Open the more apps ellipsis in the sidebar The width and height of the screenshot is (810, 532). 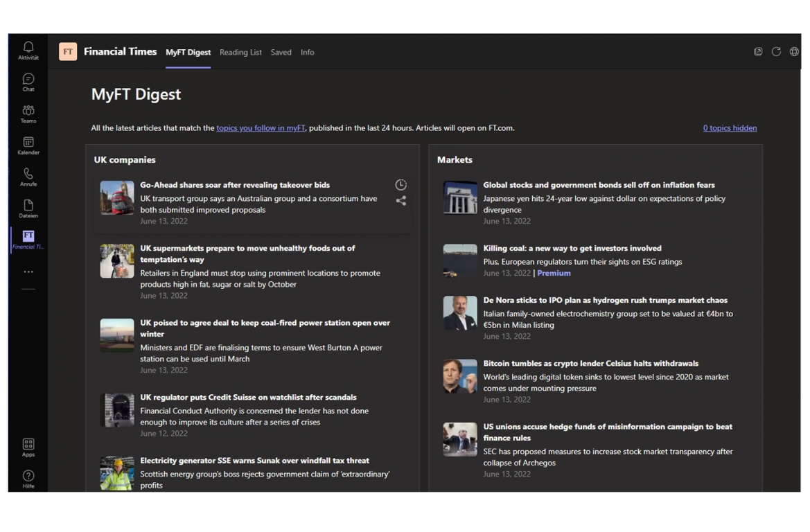coord(28,272)
